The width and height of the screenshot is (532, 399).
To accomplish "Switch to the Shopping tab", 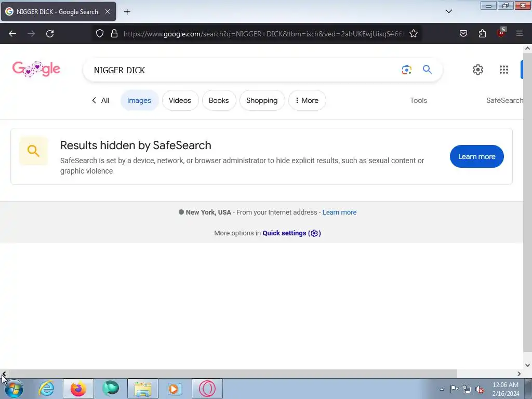I will [262, 100].
